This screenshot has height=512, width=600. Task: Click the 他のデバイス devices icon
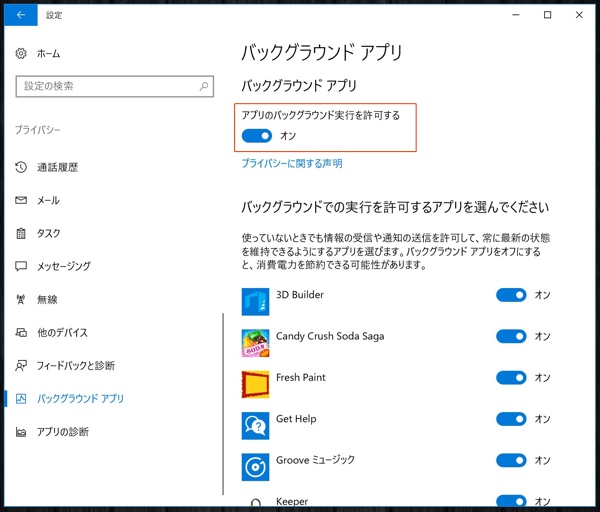[x=21, y=332]
